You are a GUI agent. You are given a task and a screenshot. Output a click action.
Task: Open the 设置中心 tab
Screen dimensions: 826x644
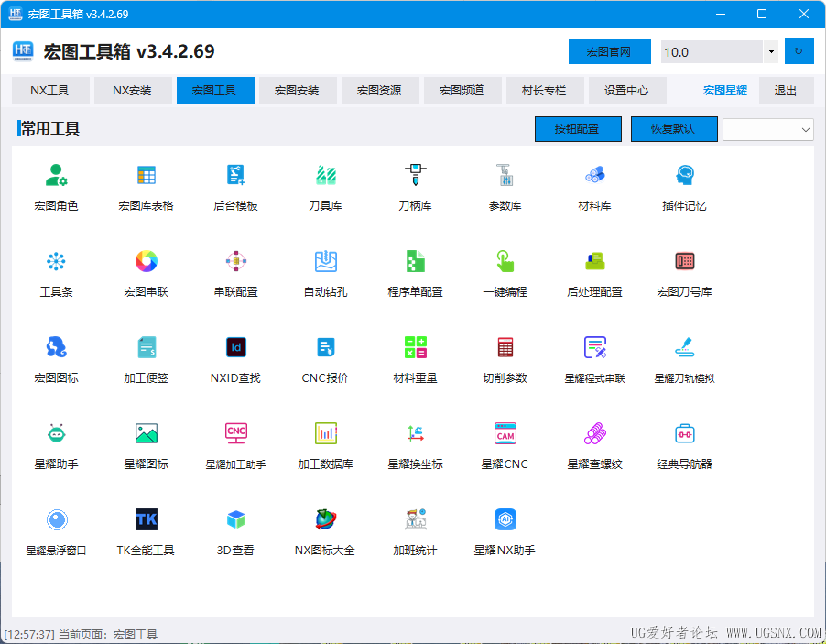pyautogui.click(x=627, y=91)
